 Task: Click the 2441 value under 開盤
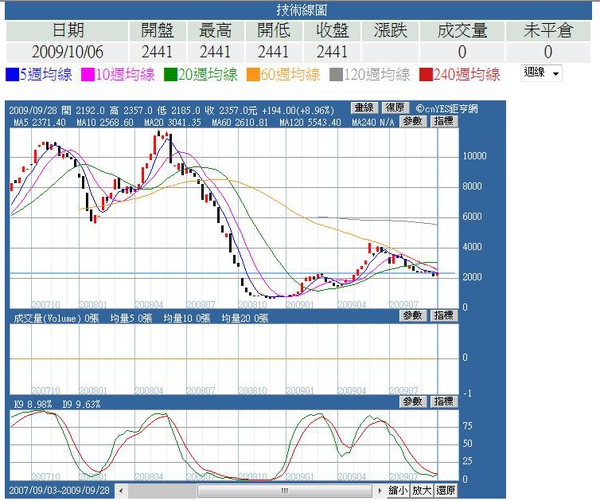[158, 52]
